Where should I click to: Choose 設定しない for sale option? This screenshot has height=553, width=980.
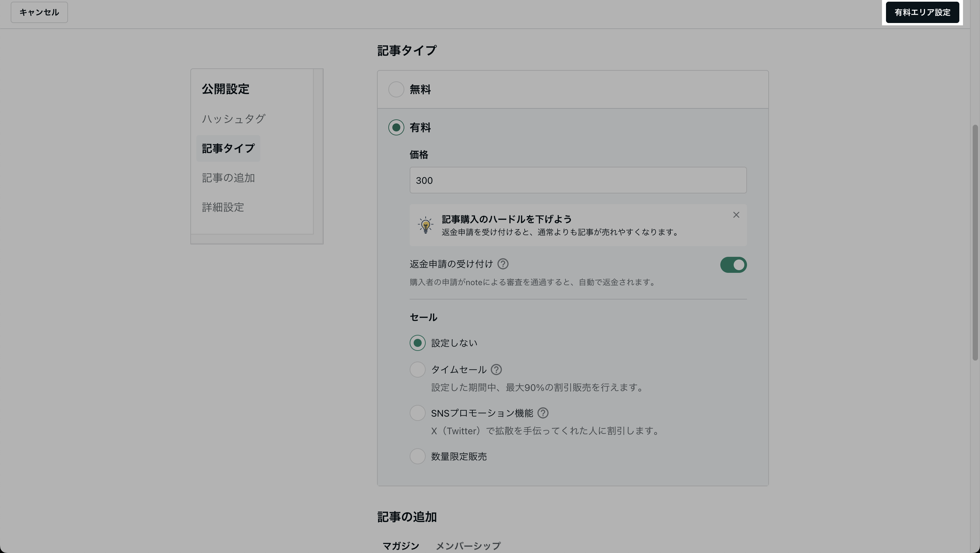pyautogui.click(x=417, y=343)
